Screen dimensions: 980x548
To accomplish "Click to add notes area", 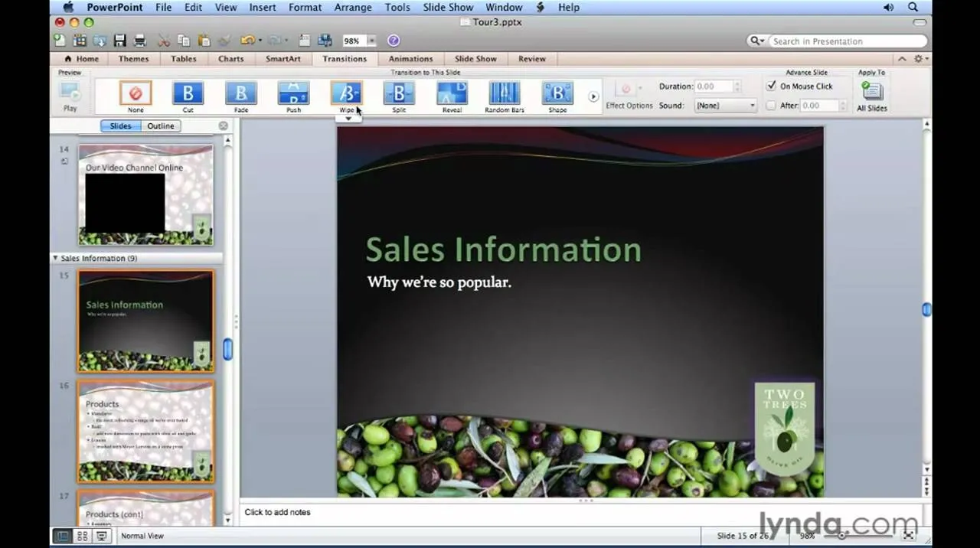I will pos(582,512).
